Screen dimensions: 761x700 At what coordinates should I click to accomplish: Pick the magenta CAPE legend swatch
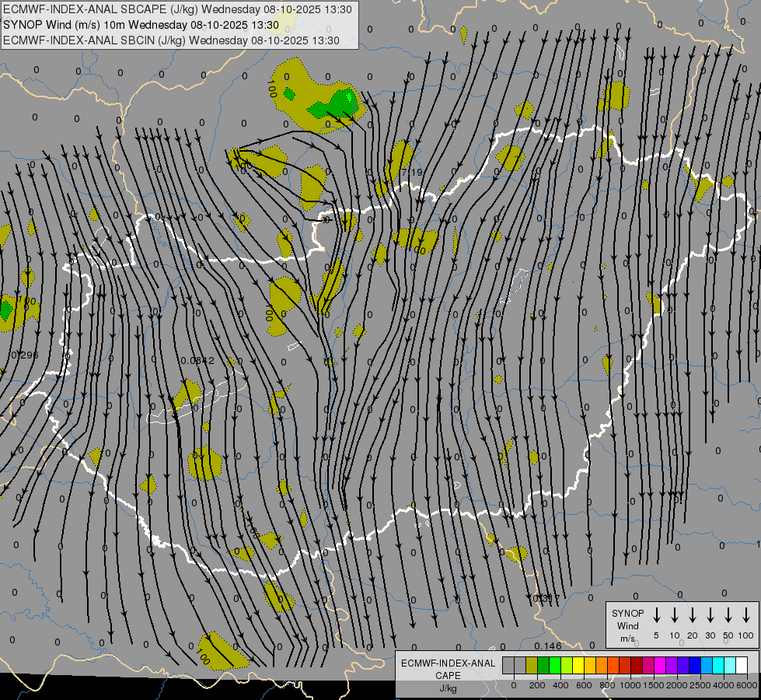660,665
